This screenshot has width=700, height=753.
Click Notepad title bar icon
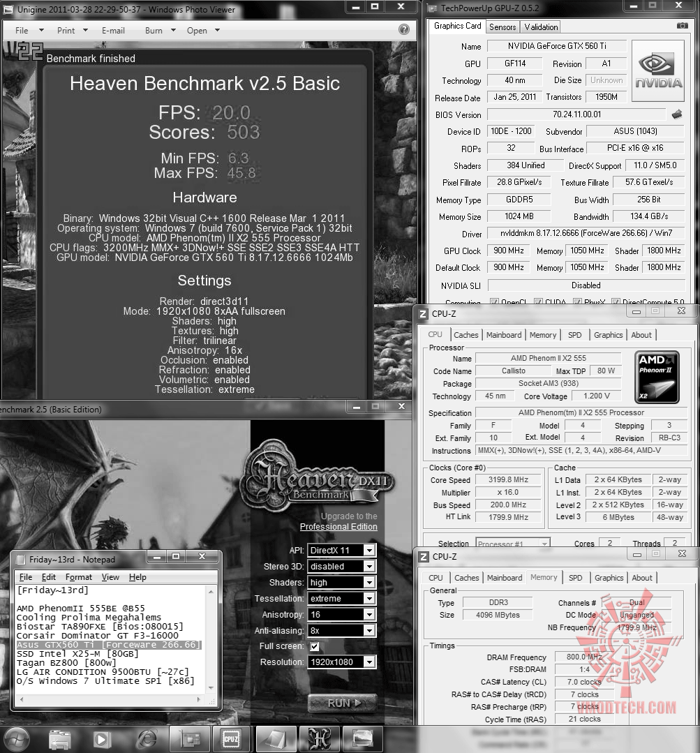[20, 560]
